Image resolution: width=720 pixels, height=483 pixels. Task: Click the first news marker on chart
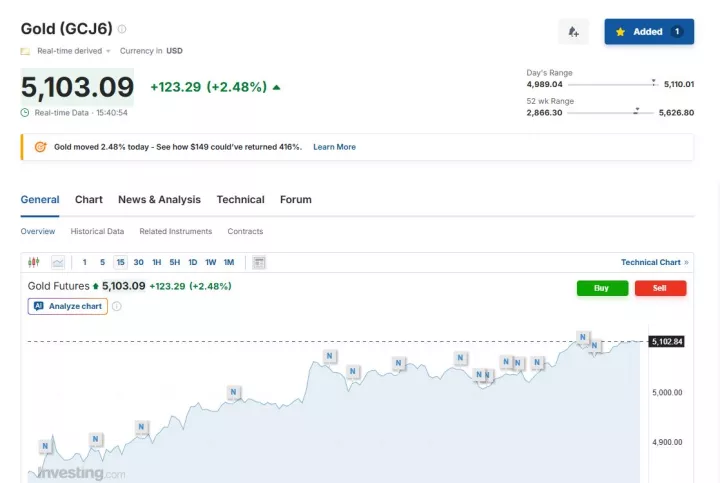pos(45,446)
